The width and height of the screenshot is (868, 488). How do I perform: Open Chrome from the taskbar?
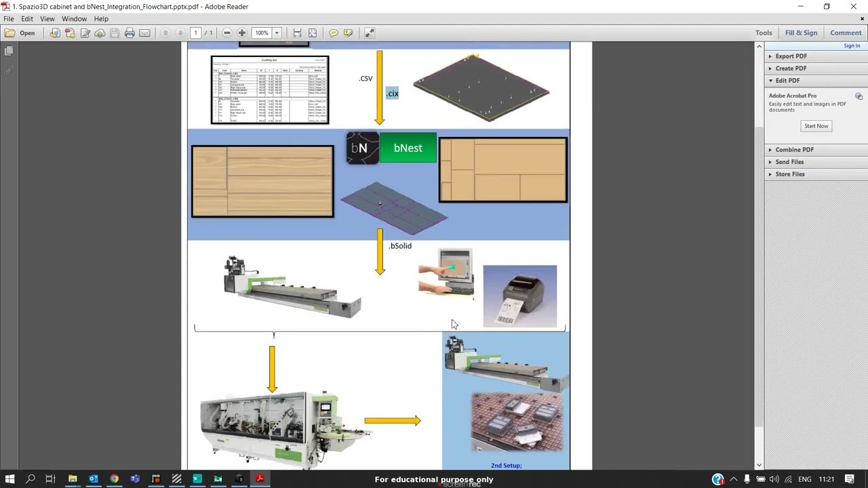(x=114, y=479)
